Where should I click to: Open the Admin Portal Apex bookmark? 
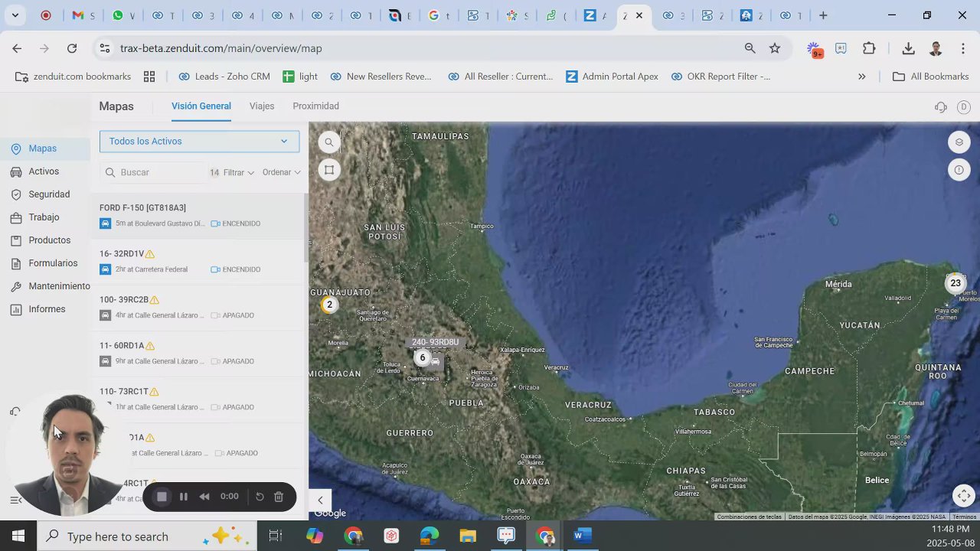612,77
